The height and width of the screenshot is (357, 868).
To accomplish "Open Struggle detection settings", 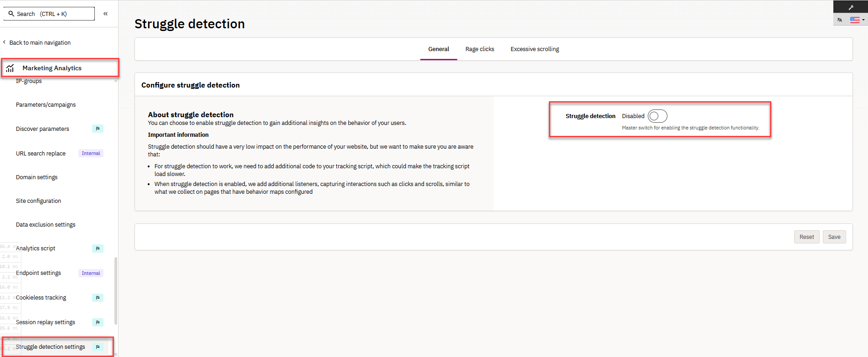I will (x=51, y=347).
